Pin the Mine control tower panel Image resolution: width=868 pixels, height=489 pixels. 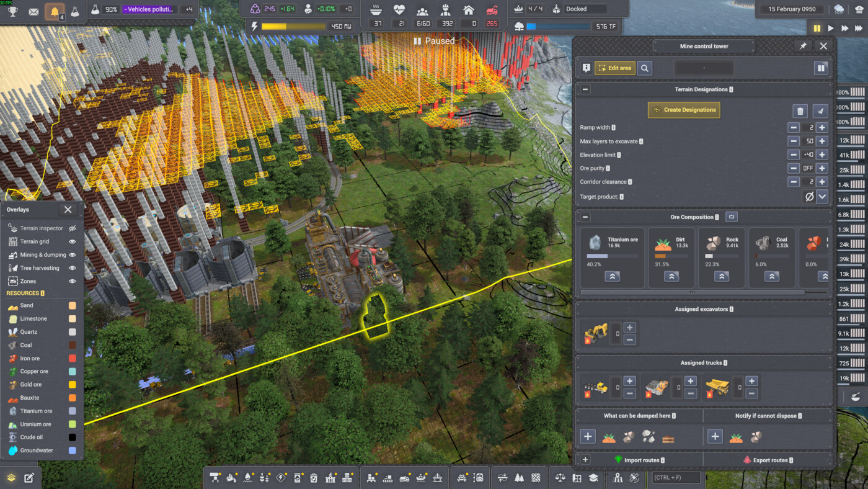803,46
